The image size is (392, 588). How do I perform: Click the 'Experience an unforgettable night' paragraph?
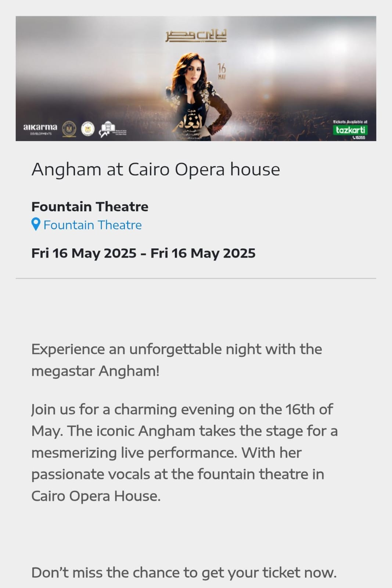click(177, 360)
